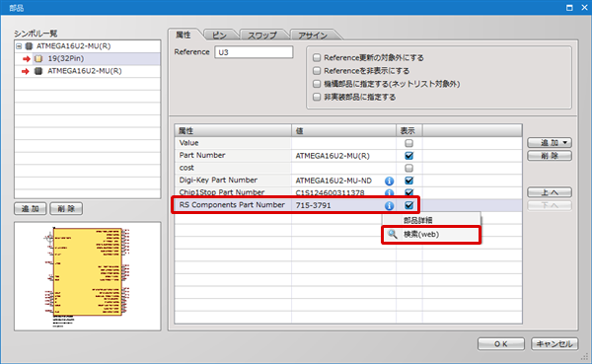
Task: Click info icon for RS Components Part Number
Action: click(390, 206)
